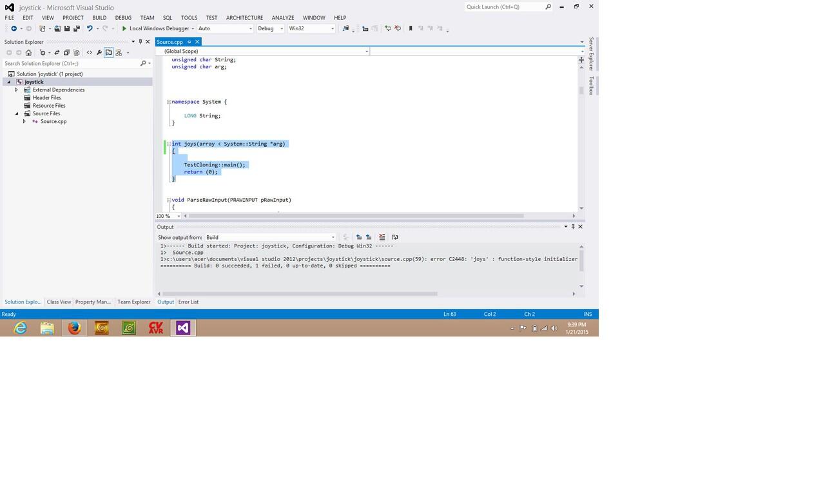The width and height of the screenshot is (825, 504).
Task: Open the Solution Configurations Debug dropdown
Action: tap(271, 28)
